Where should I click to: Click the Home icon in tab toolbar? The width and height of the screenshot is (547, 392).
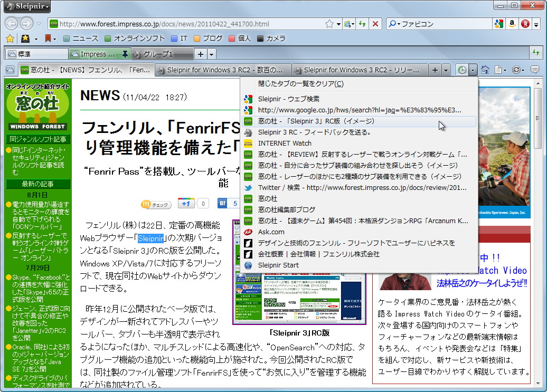485,70
